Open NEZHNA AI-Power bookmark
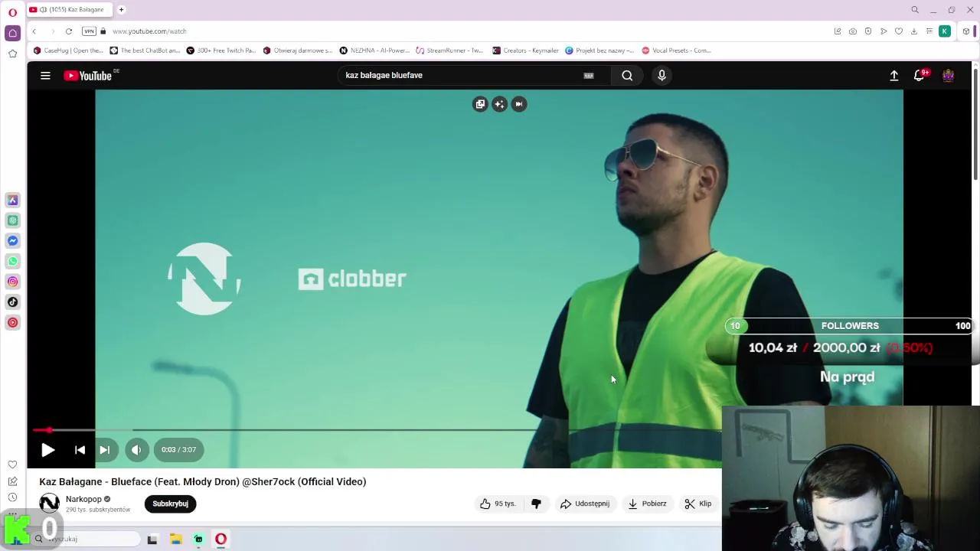 tap(375, 51)
